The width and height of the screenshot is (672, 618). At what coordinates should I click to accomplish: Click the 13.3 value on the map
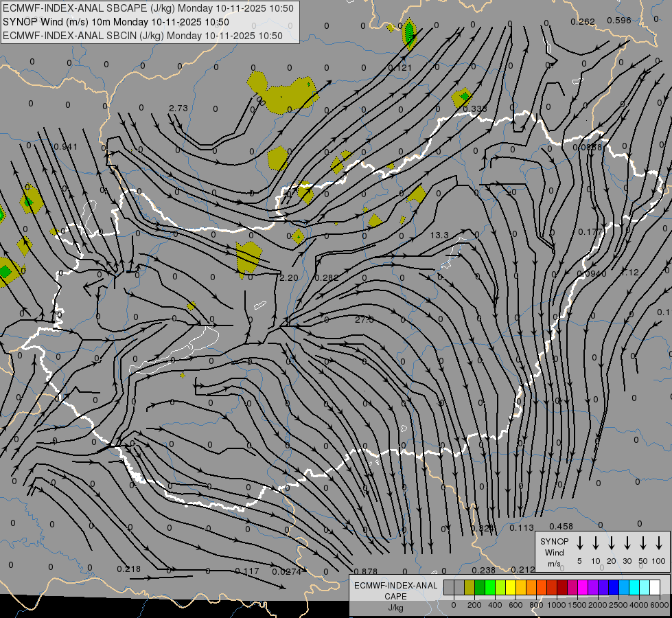[439, 235]
